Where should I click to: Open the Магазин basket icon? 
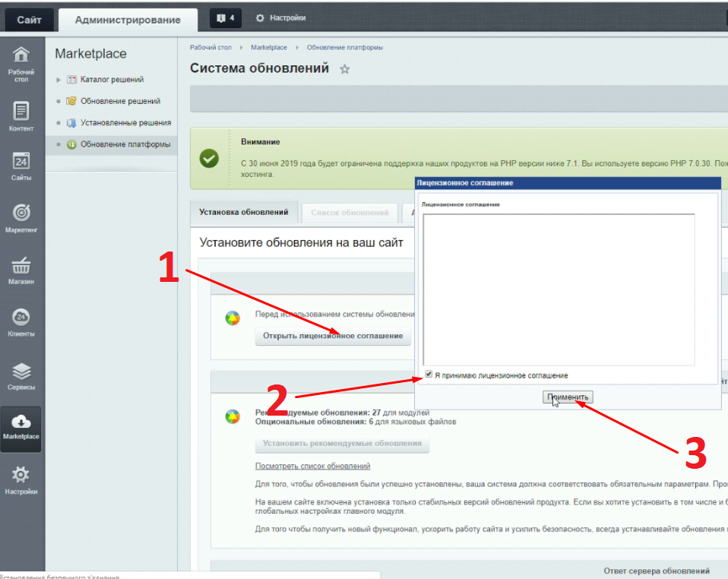click(x=21, y=266)
